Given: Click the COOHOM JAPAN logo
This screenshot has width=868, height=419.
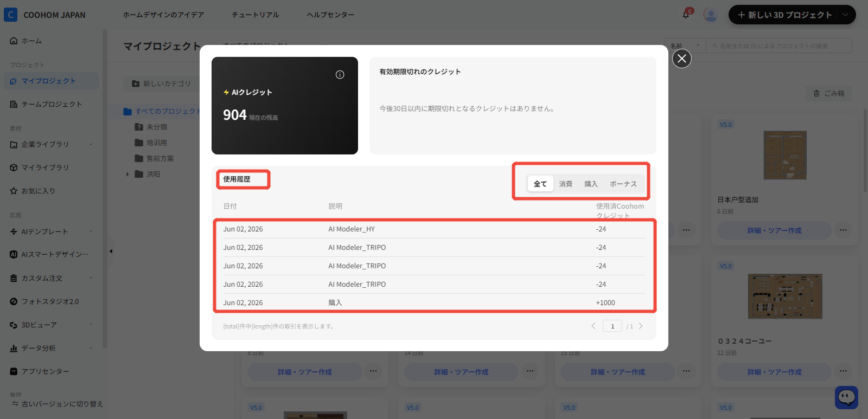Looking at the screenshot, I should (45, 15).
